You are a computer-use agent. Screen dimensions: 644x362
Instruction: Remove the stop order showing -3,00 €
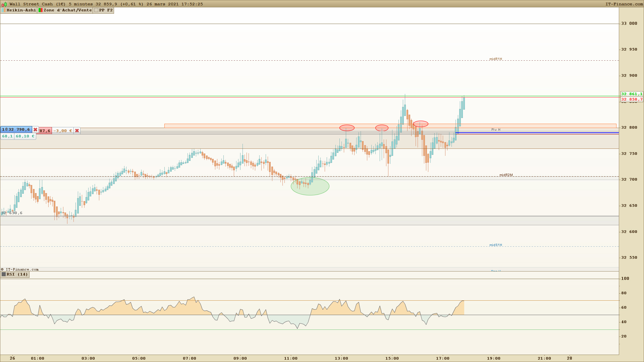pos(77,131)
